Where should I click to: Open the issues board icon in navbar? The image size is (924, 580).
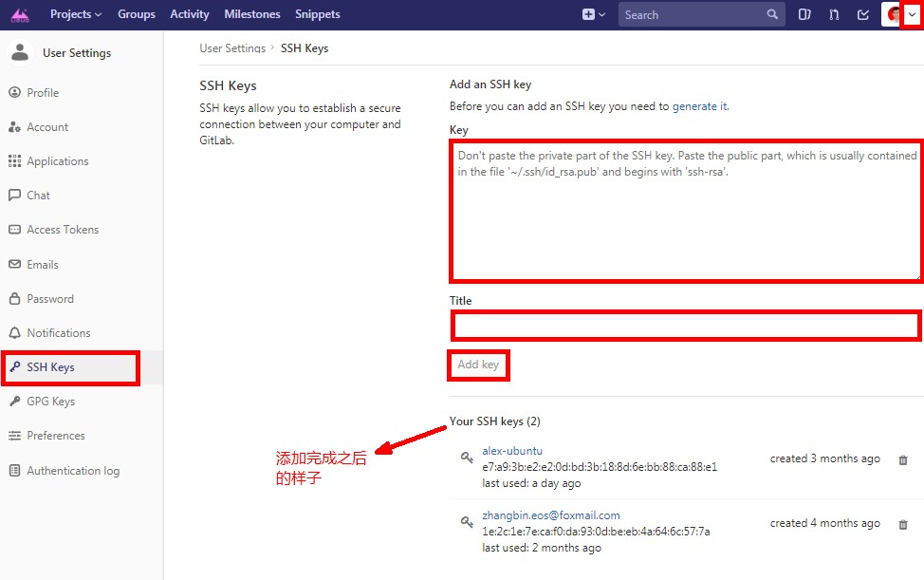coord(804,14)
